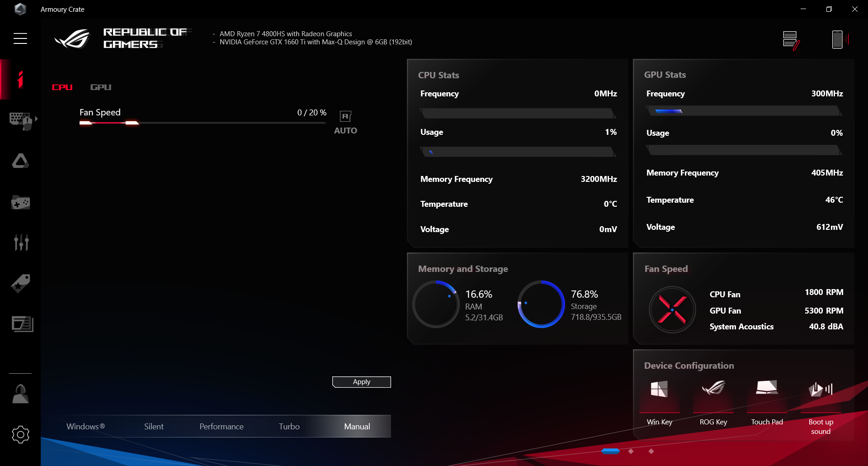This screenshot has width=868, height=466.
Task: Click the AMD Ryzen 7 4800HS text
Action: pyautogui.click(x=286, y=34)
